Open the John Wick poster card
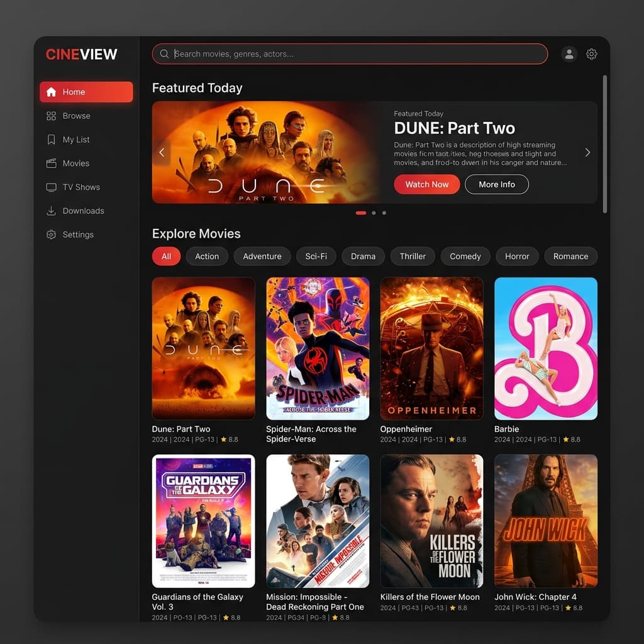The width and height of the screenshot is (644, 644). click(546, 521)
